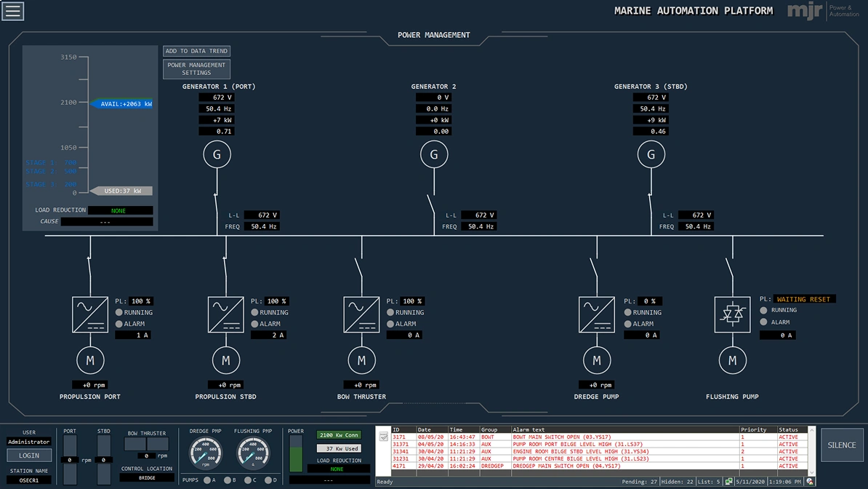Screen dimensions: 868x489
Task: Click the Bow Thruster motor symbol
Action: 361,360
